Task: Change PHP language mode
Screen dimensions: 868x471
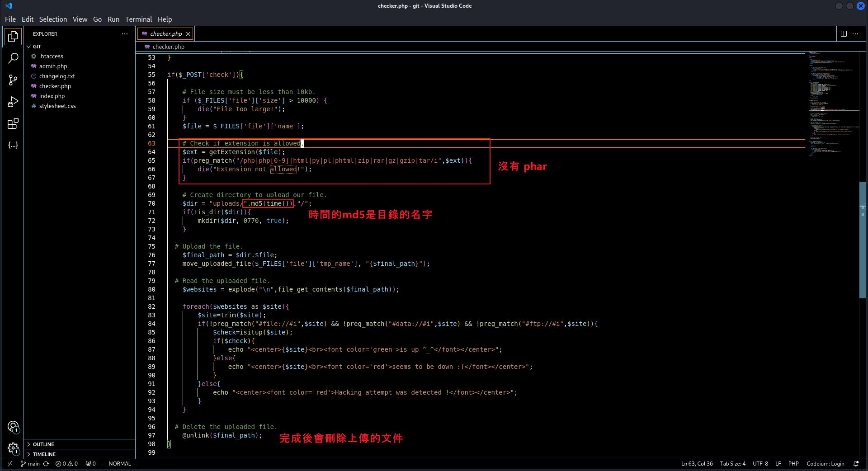Action: [793, 464]
